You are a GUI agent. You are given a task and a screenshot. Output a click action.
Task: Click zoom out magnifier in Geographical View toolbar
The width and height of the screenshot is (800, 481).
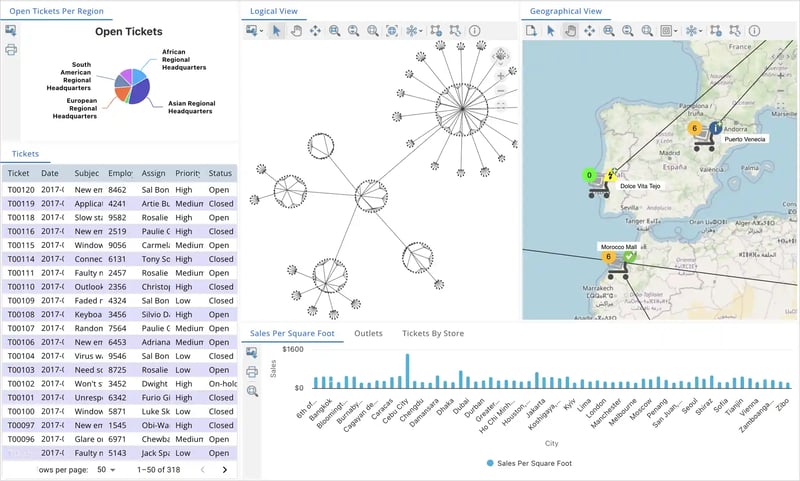(628, 31)
